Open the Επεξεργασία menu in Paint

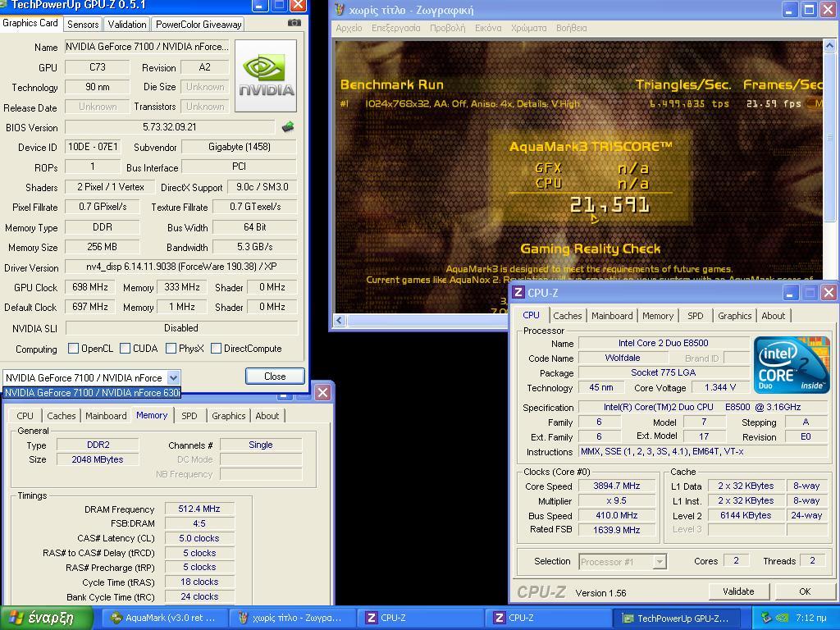396,28
